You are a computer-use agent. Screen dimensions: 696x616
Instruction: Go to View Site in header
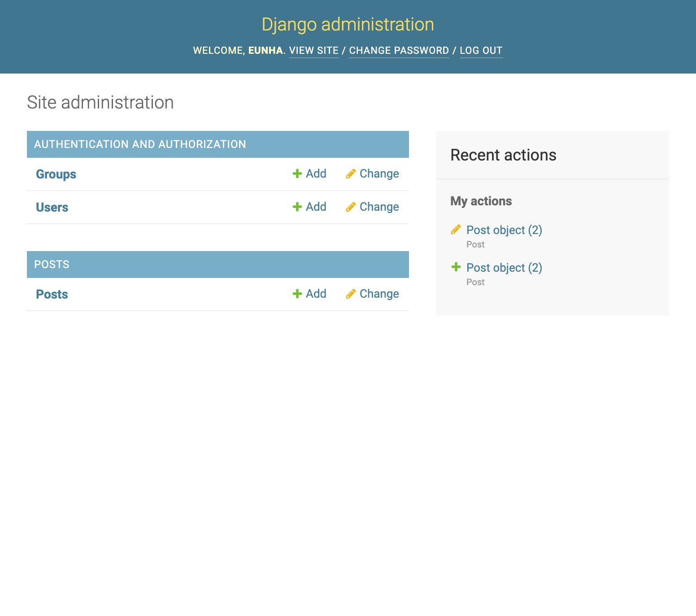pyautogui.click(x=314, y=50)
